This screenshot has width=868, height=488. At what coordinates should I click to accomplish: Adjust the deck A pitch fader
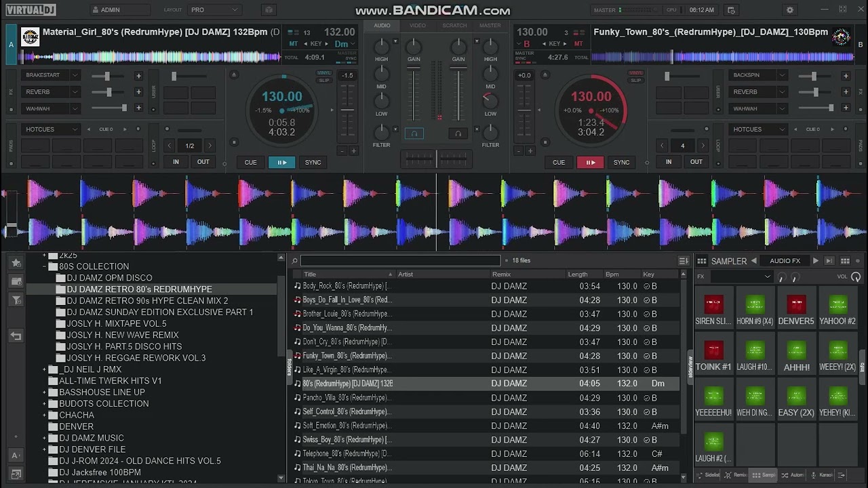tap(347, 112)
